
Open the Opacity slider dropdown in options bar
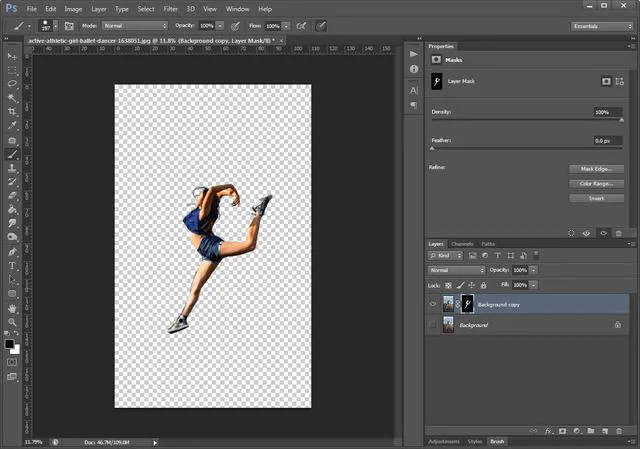pyautogui.click(x=220, y=26)
